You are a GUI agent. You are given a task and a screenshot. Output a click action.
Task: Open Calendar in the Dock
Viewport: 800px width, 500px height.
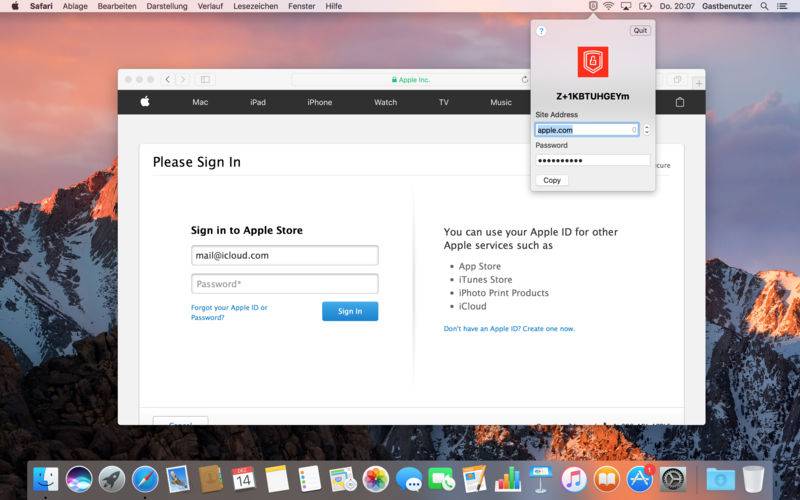(x=243, y=479)
